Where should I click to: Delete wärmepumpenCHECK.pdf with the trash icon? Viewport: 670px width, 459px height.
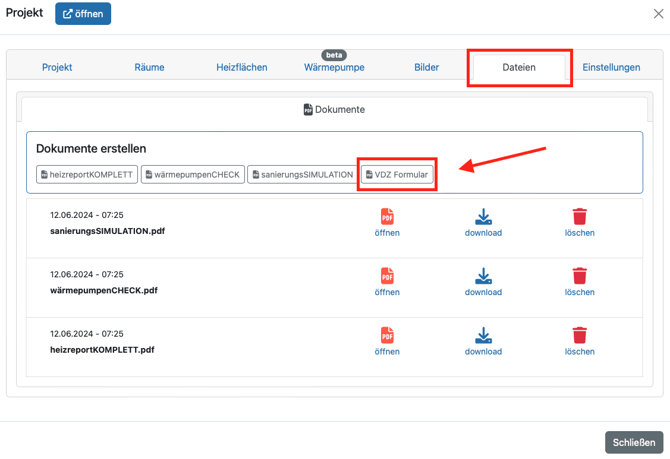pos(579,277)
